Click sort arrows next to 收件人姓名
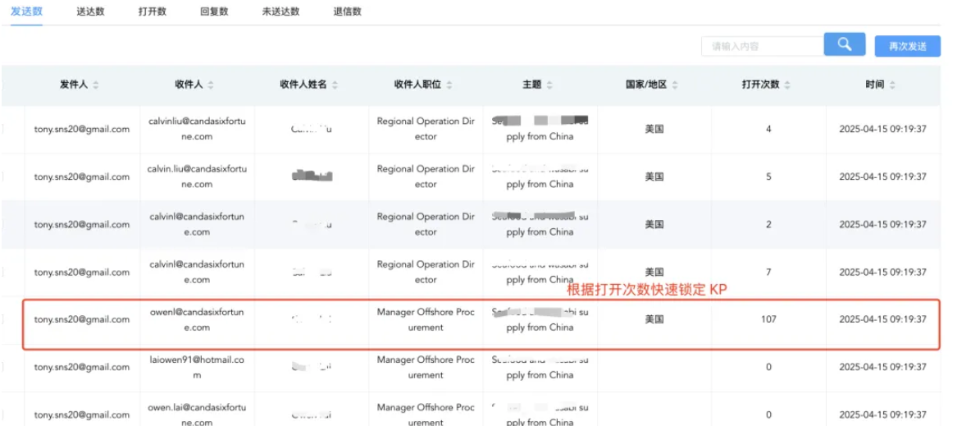Image resolution: width=980 pixels, height=426 pixels. click(x=335, y=85)
